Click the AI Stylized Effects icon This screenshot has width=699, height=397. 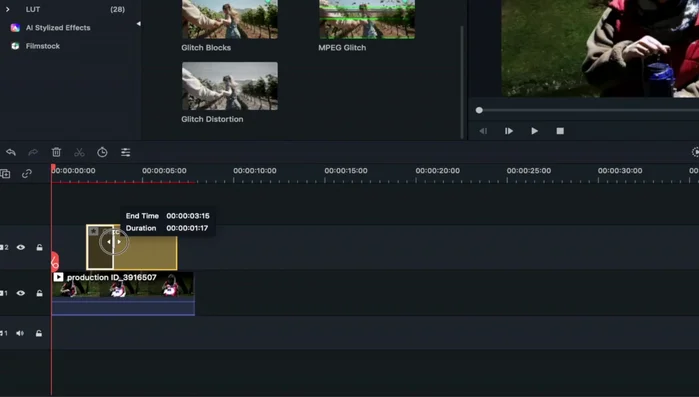(x=15, y=28)
